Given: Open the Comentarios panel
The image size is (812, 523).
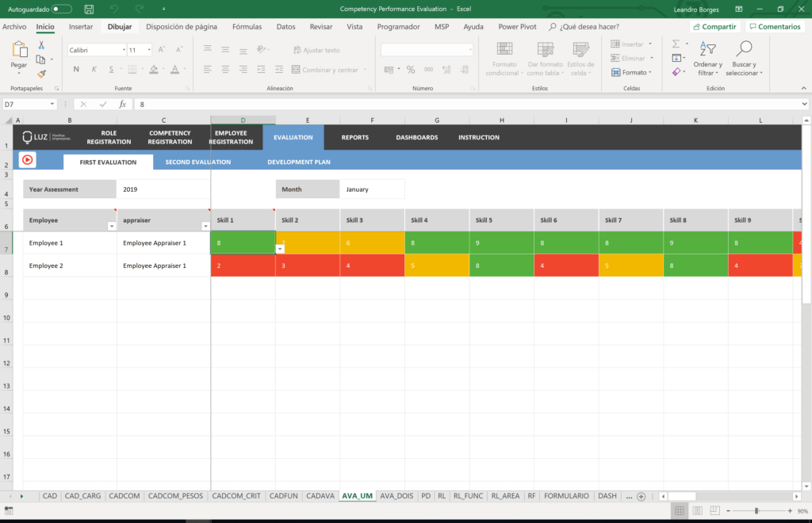Looking at the screenshot, I should coord(775,25).
